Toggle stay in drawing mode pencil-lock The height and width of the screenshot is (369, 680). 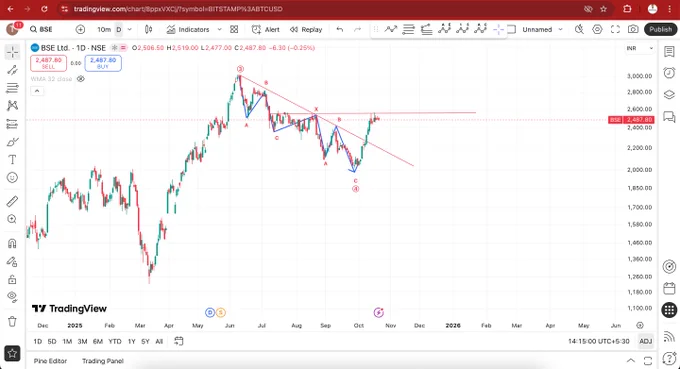tap(12, 261)
